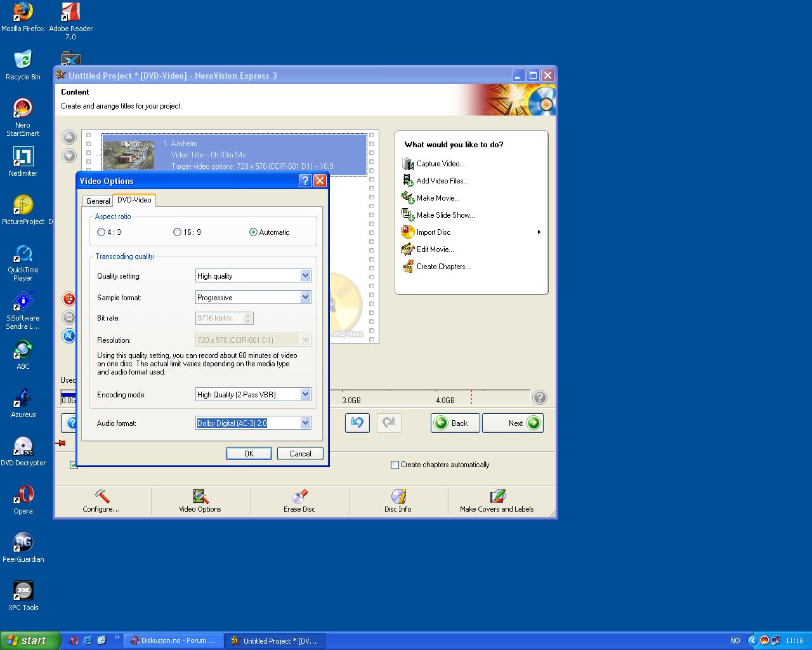Click the Make Slide Show icon

(x=408, y=215)
